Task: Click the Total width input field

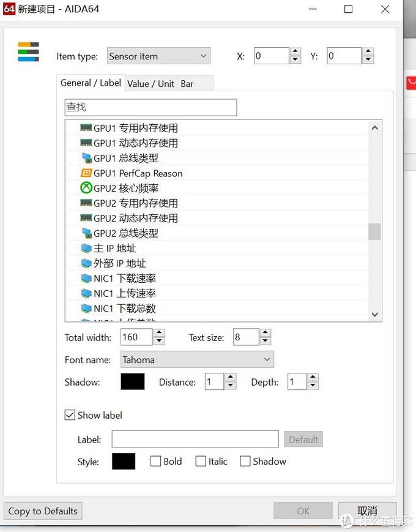Action: click(136, 337)
